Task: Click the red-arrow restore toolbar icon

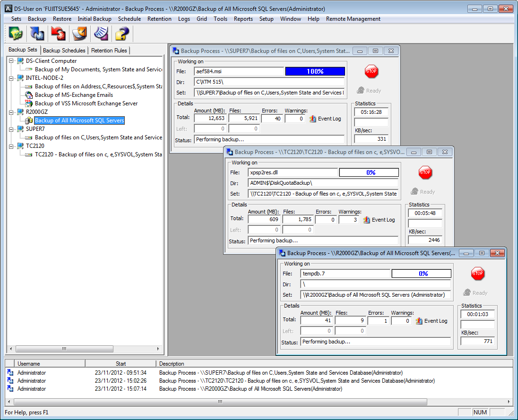Action: click(58, 34)
